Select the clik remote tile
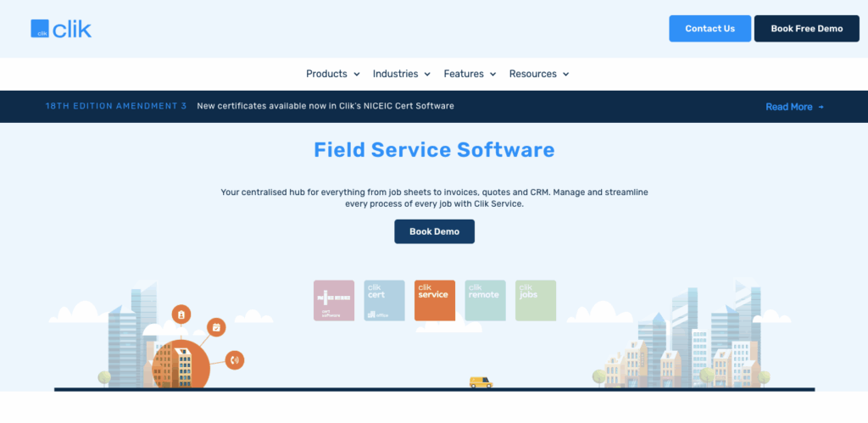 [485, 300]
